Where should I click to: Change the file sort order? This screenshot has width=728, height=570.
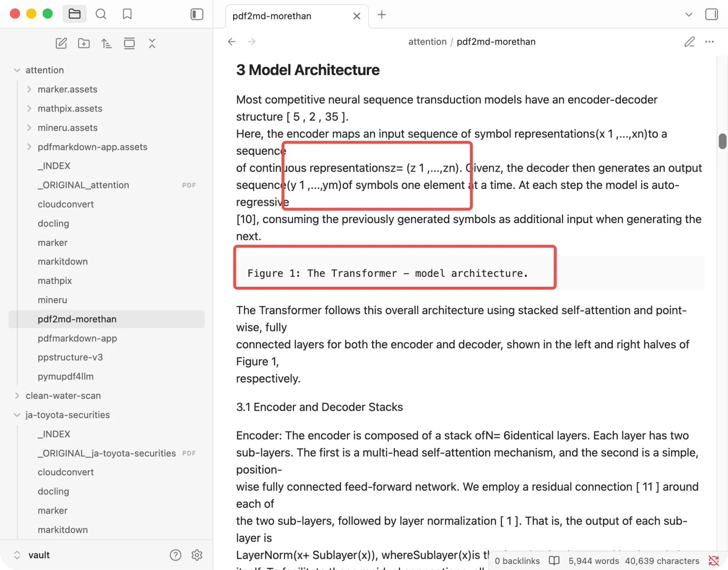(x=106, y=43)
